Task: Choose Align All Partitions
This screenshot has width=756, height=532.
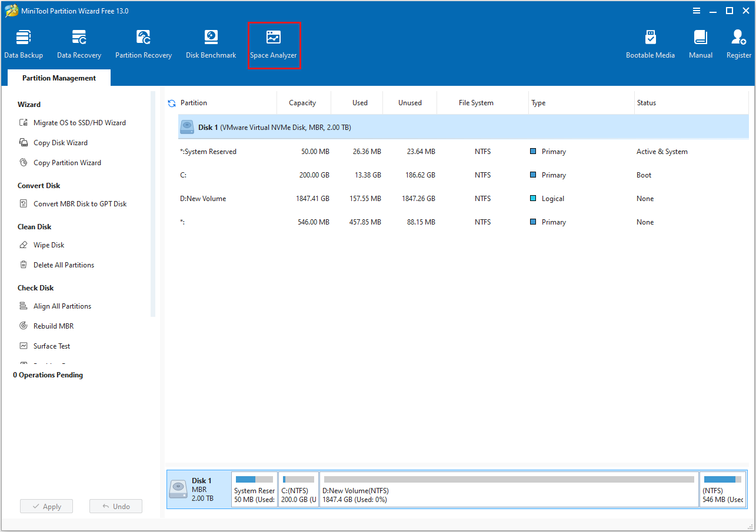Action: pyautogui.click(x=62, y=306)
